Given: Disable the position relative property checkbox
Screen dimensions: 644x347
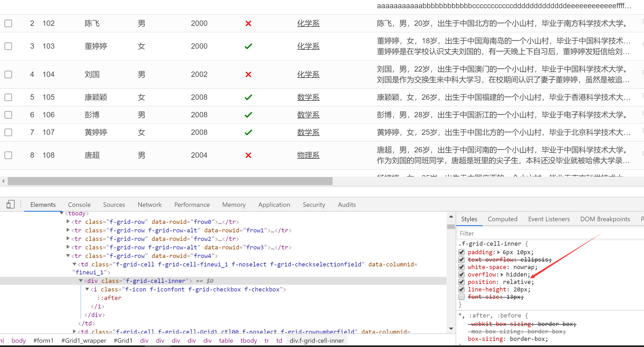Looking at the screenshot, I should point(461,282).
